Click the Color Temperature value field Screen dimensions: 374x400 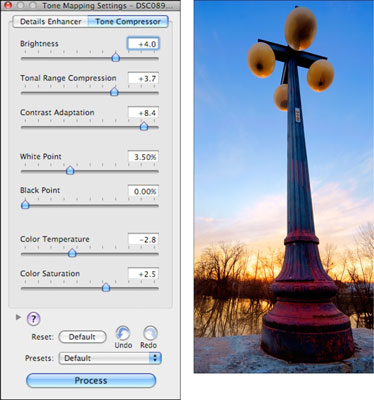coord(143,239)
